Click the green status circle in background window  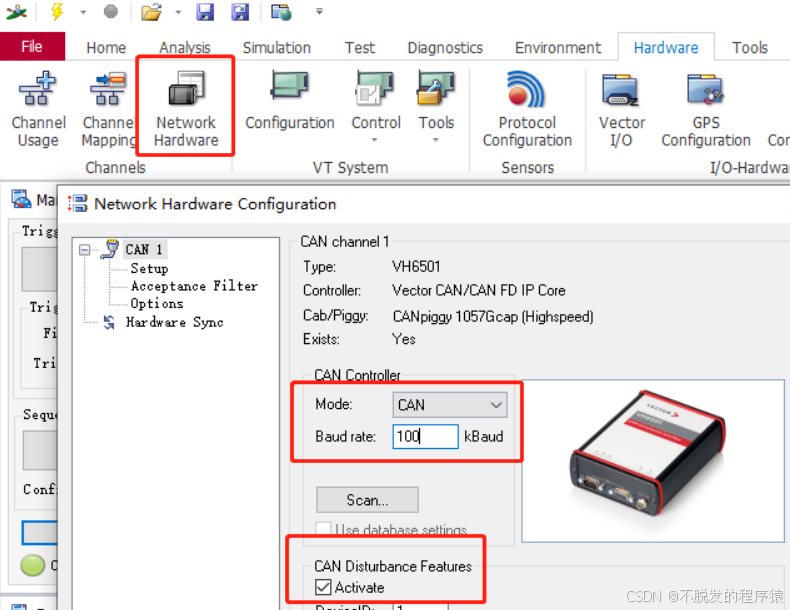click(33, 565)
